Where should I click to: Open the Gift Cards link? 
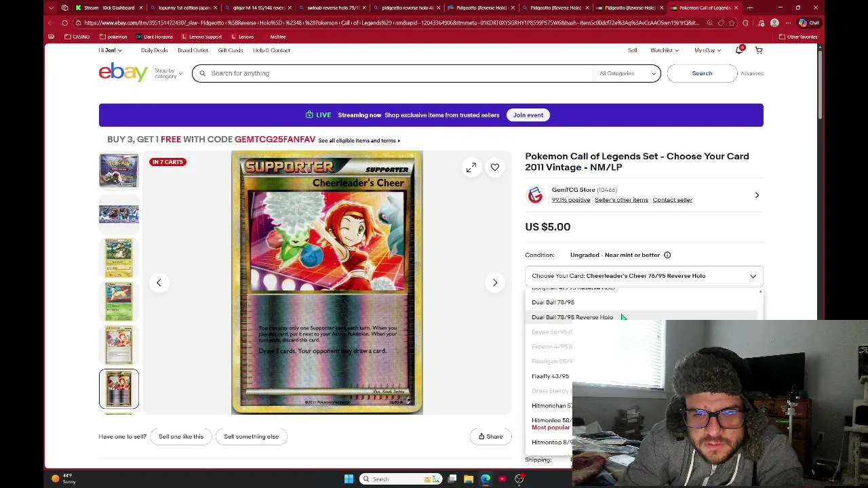click(231, 50)
